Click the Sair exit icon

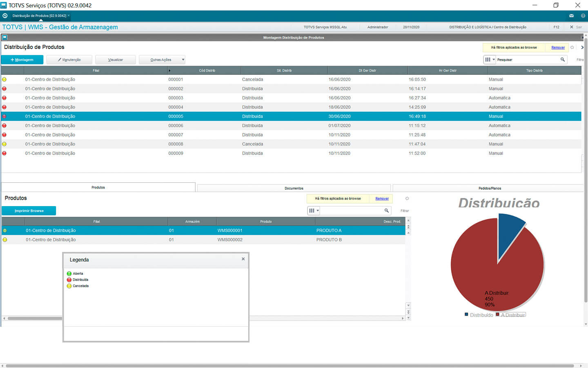[x=572, y=27]
